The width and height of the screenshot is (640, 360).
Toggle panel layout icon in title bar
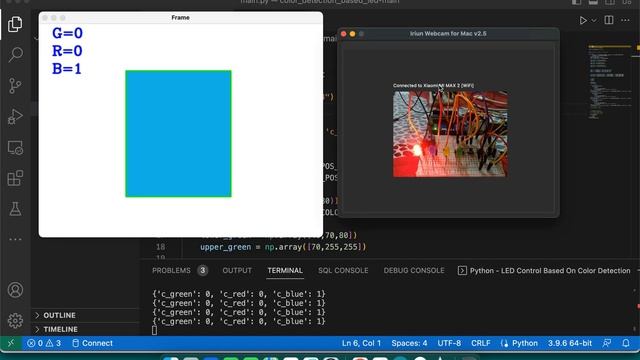click(593, 2)
